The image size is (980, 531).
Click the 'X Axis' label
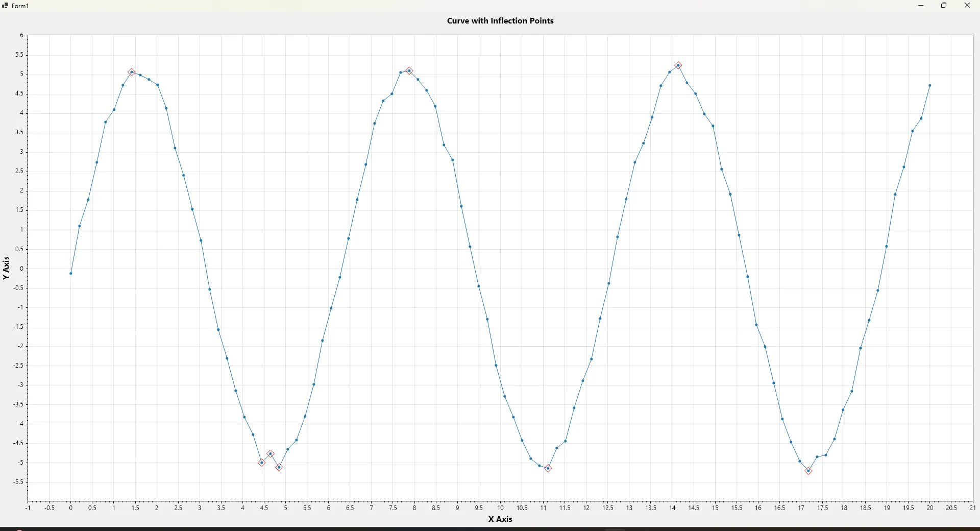coord(500,520)
